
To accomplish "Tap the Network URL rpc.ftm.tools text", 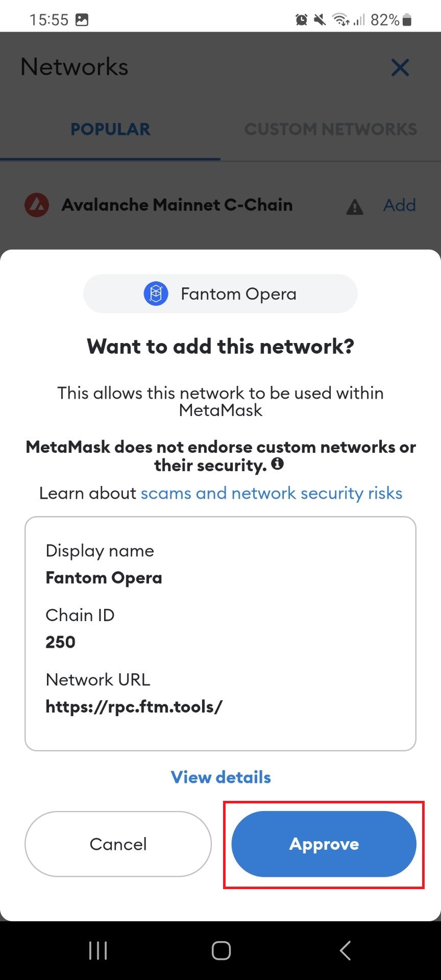I will (x=134, y=706).
